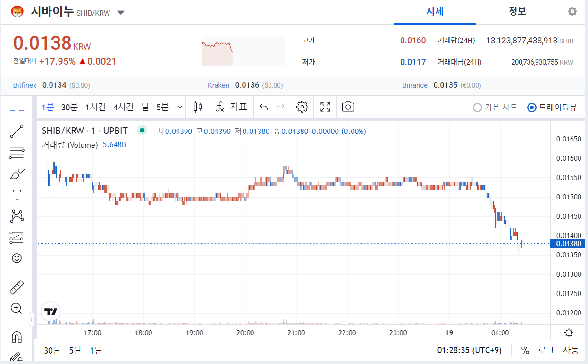Viewport: 588px width, 364px height.
Task: Select the 기본 차트 radio option
Action: tap(495, 107)
